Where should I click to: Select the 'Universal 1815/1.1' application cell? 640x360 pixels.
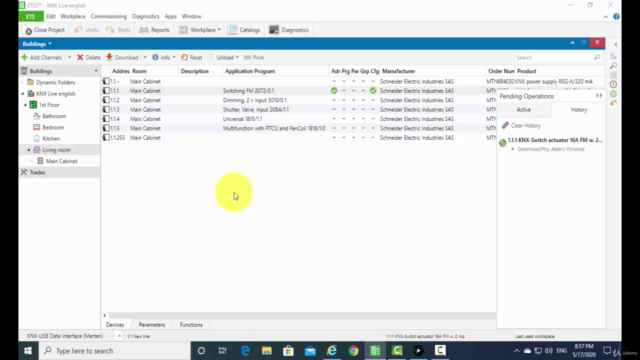[242, 119]
